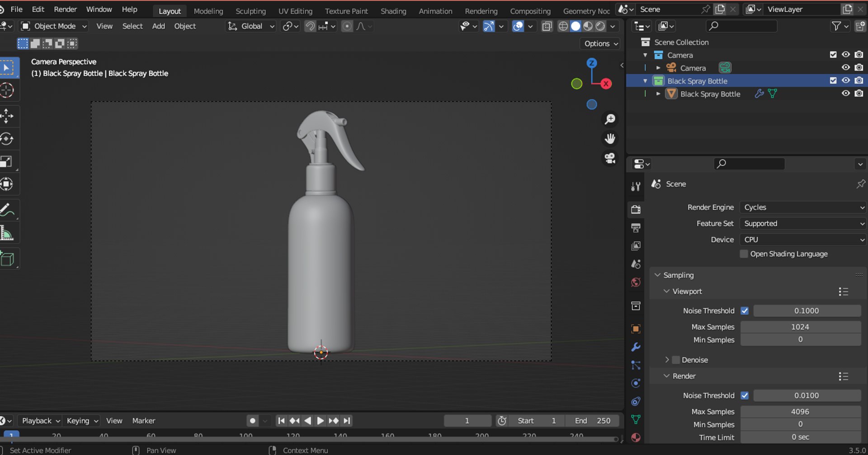Open the Material properties tab icon
Viewport: 868px width, 455px height.
click(x=636, y=437)
